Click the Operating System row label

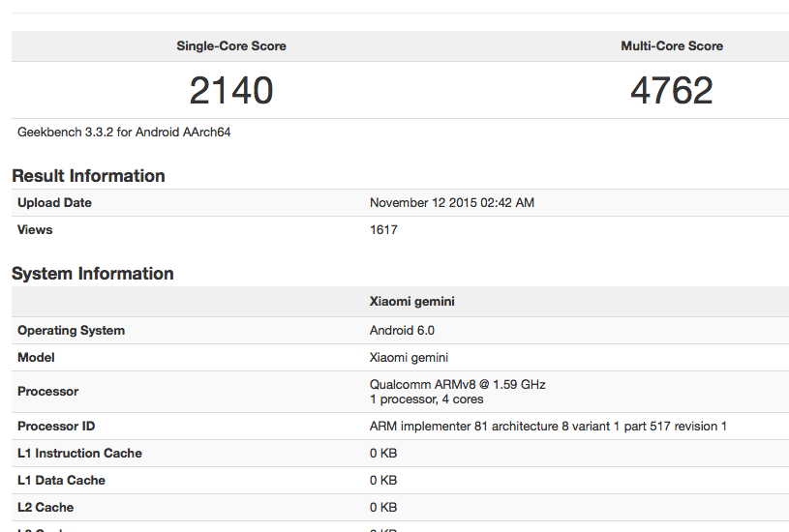71,330
